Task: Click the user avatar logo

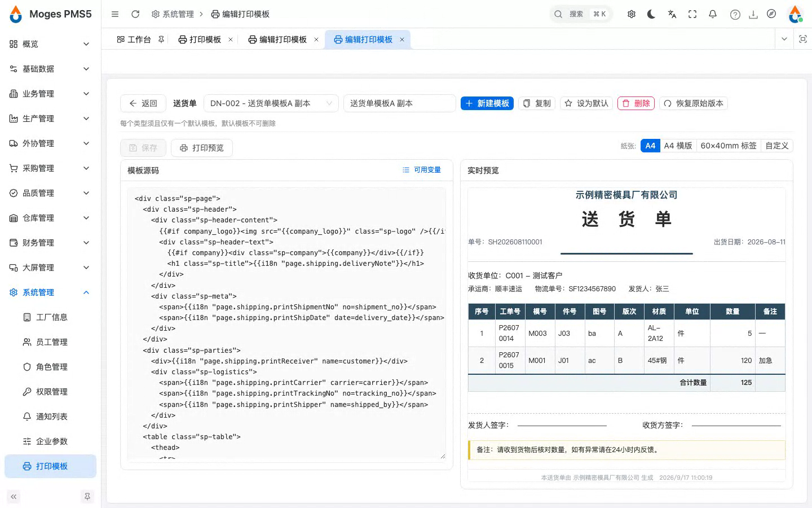Action: pyautogui.click(x=795, y=14)
